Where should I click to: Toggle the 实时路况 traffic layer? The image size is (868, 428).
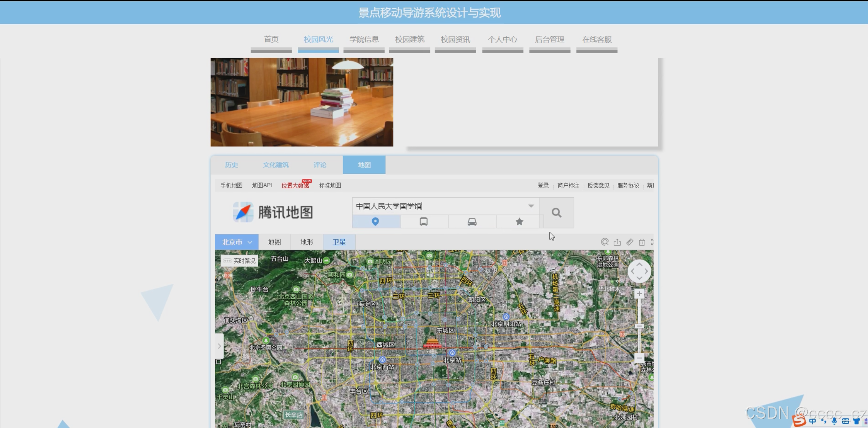[239, 261]
